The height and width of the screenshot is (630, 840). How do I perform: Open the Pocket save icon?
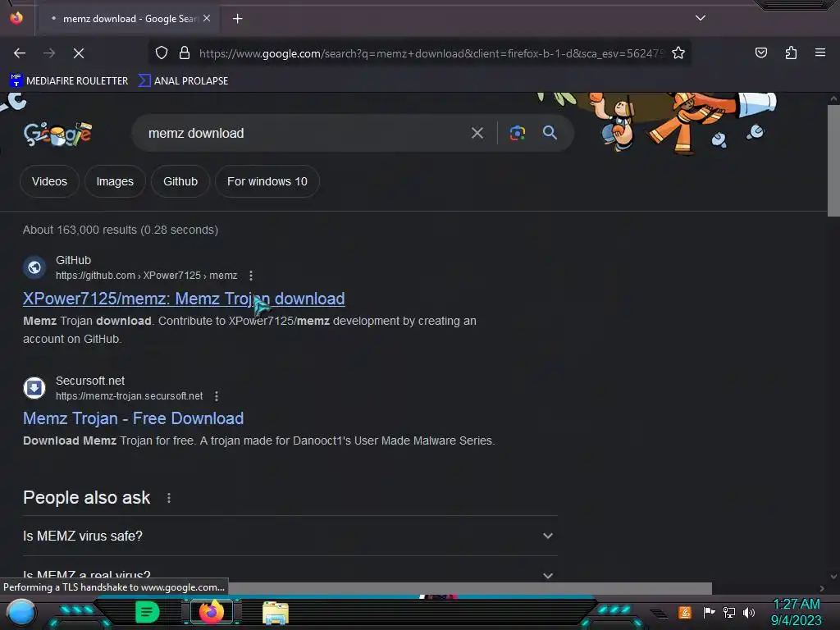click(x=761, y=52)
